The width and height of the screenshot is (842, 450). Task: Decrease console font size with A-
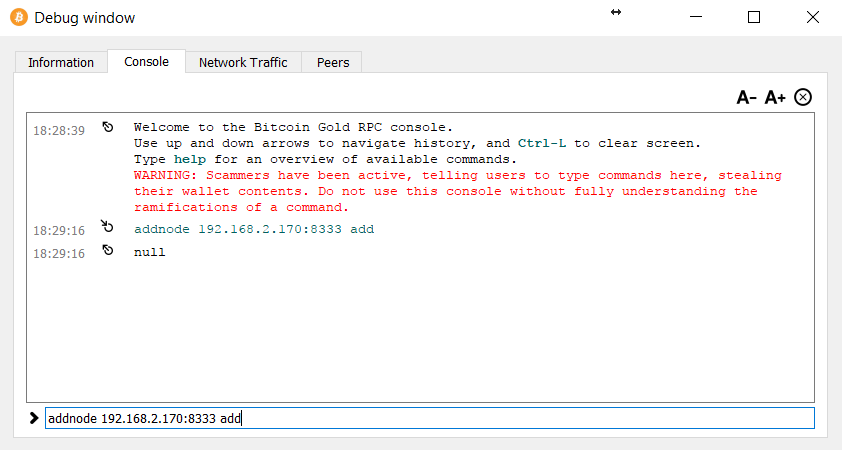coord(746,98)
